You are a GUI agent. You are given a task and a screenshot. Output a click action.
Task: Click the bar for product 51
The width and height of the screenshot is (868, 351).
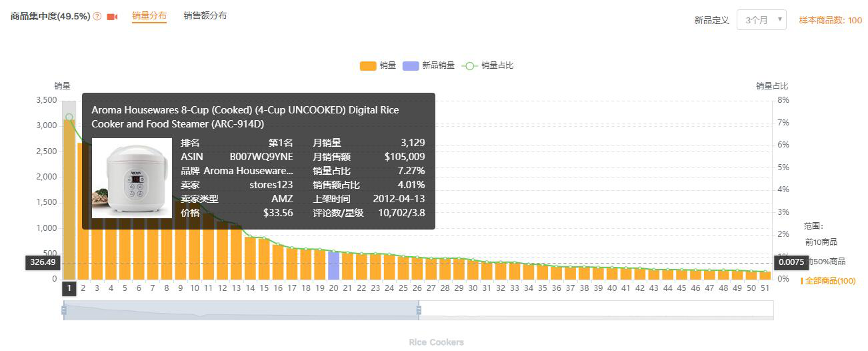click(x=765, y=276)
